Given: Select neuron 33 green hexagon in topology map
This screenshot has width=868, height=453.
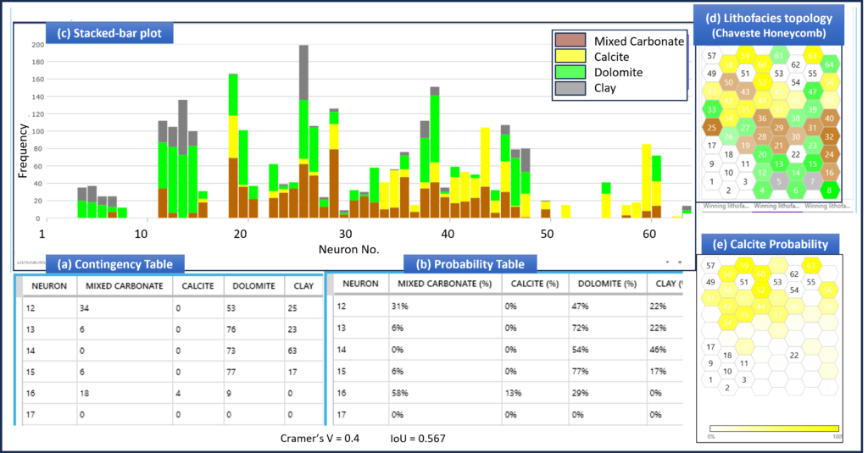Looking at the screenshot, I should [712, 109].
